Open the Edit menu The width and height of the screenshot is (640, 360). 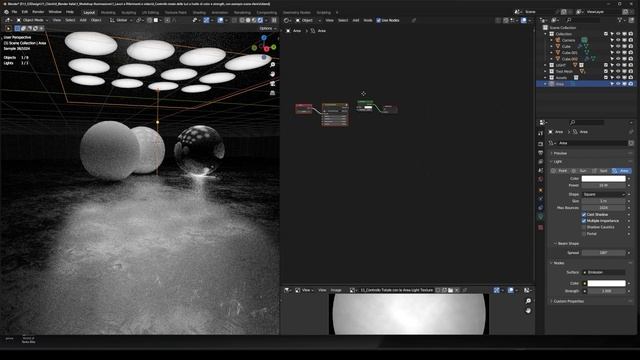pyautogui.click(x=25, y=12)
